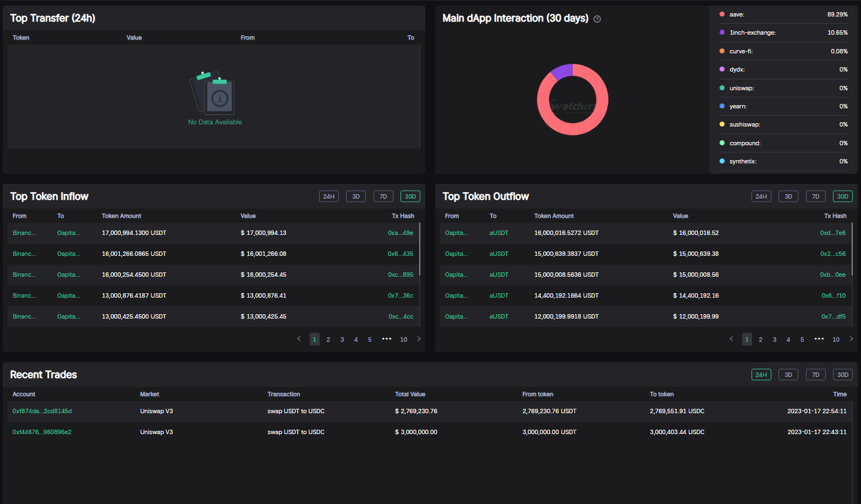Image resolution: width=861 pixels, height=504 pixels.
Task: Switch Recent Trades to 30D range
Action: pyautogui.click(x=842, y=375)
